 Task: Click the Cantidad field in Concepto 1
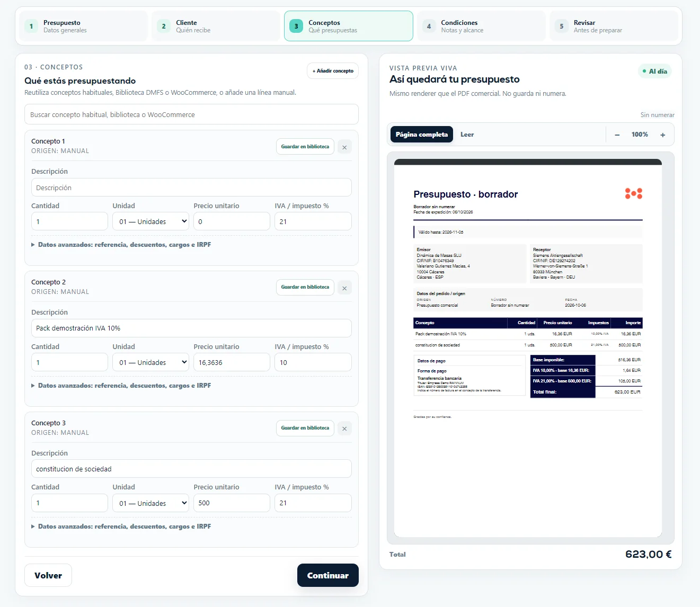pos(69,221)
